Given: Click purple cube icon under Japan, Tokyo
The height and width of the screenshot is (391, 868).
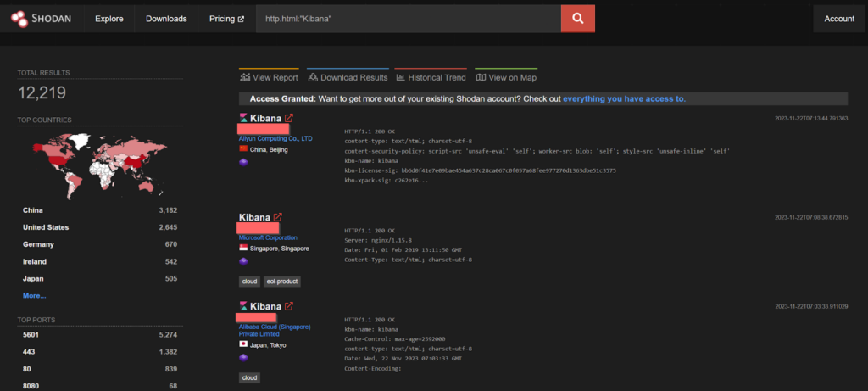Looking at the screenshot, I should [x=243, y=358].
